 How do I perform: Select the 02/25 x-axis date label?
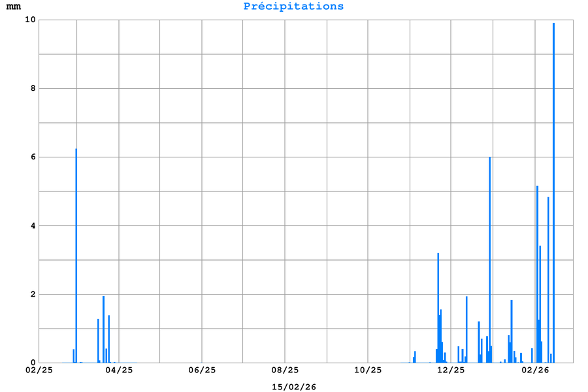click(x=39, y=370)
